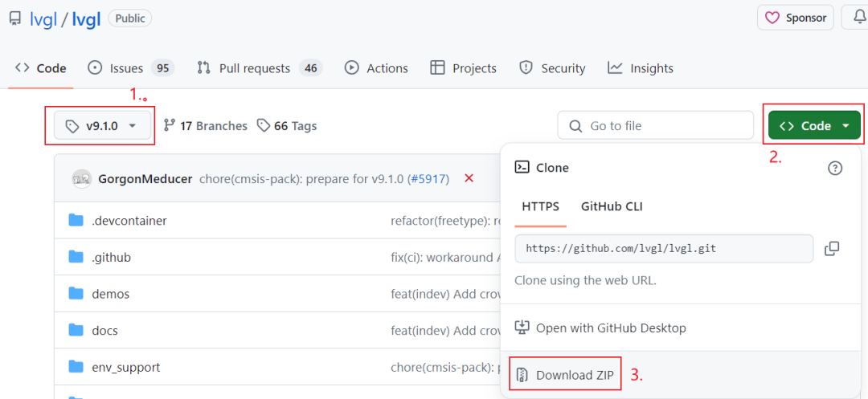The image size is (868, 399).
Task: Click the Download ZIP file icon
Action: 522,375
